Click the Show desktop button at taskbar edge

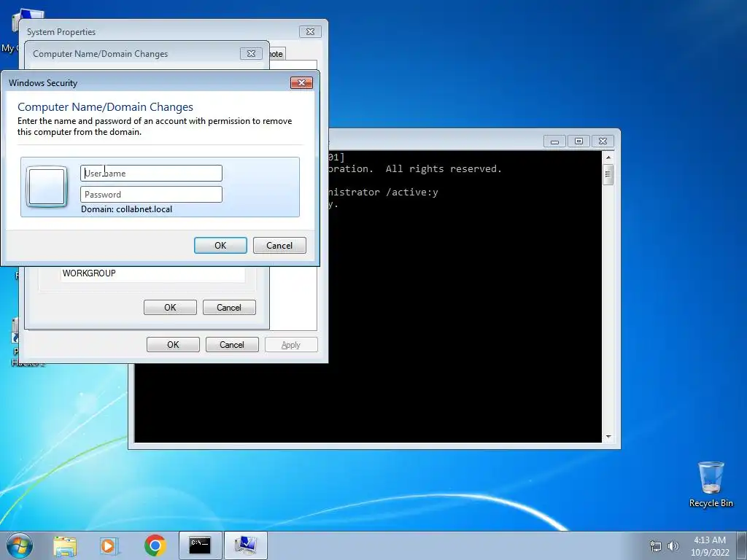742,545
